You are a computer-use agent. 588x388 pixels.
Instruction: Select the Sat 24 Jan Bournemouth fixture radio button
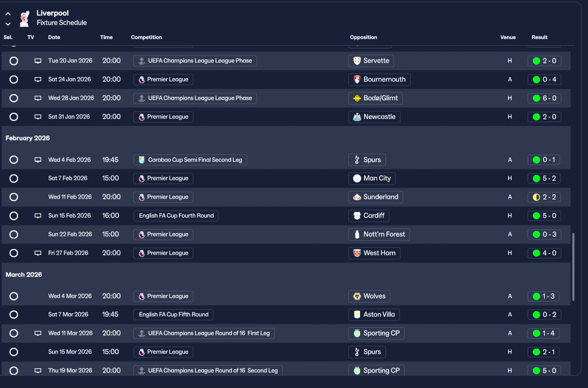click(14, 79)
